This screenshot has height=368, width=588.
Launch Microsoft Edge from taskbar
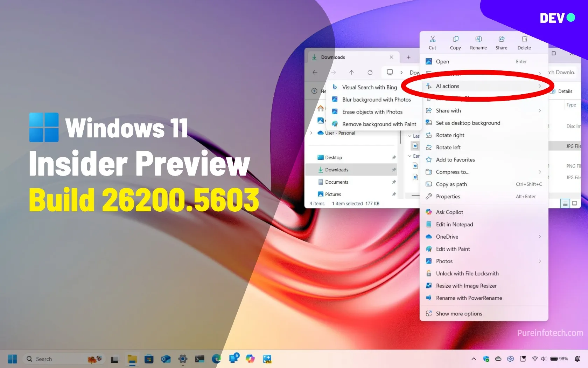pyautogui.click(x=217, y=359)
